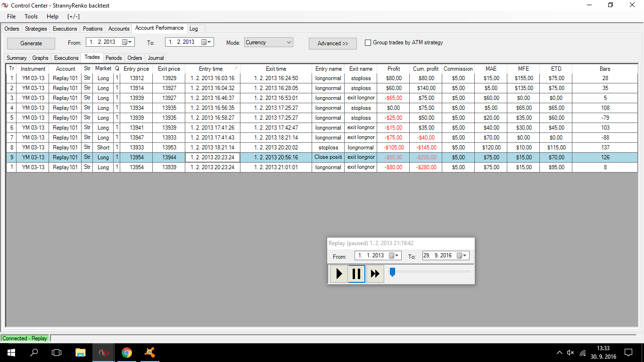Open Task View on taskbar
The width and height of the screenshot is (644, 362).
[x=57, y=353]
